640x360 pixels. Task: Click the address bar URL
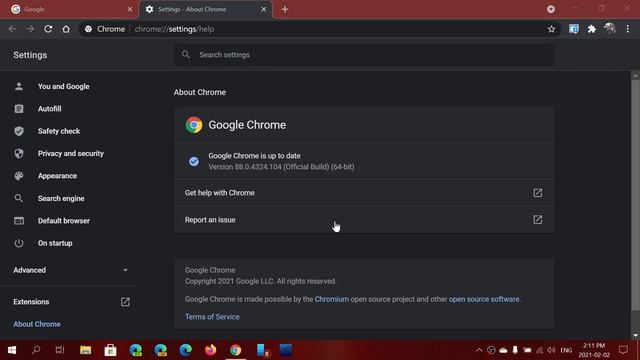174,29
